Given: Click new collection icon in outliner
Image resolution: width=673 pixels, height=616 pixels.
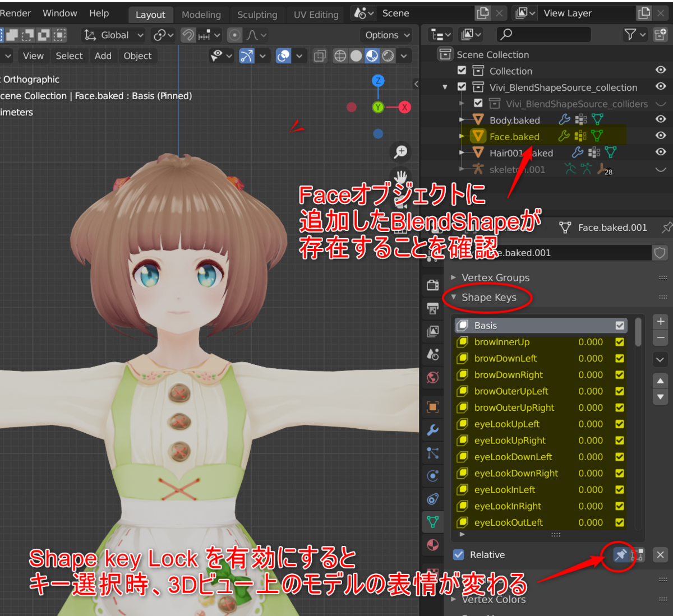Looking at the screenshot, I should (660, 35).
